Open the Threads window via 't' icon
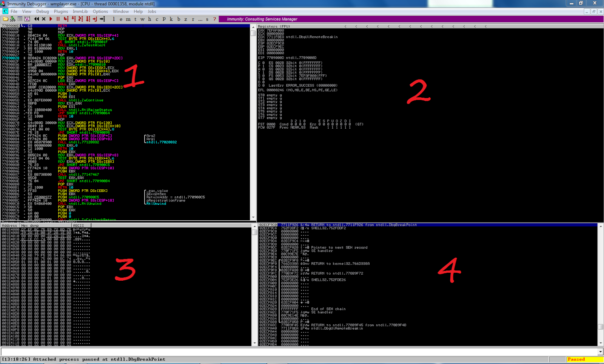This screenshot has width=604, height=364. pyautogui.click(x=135, y=18)
